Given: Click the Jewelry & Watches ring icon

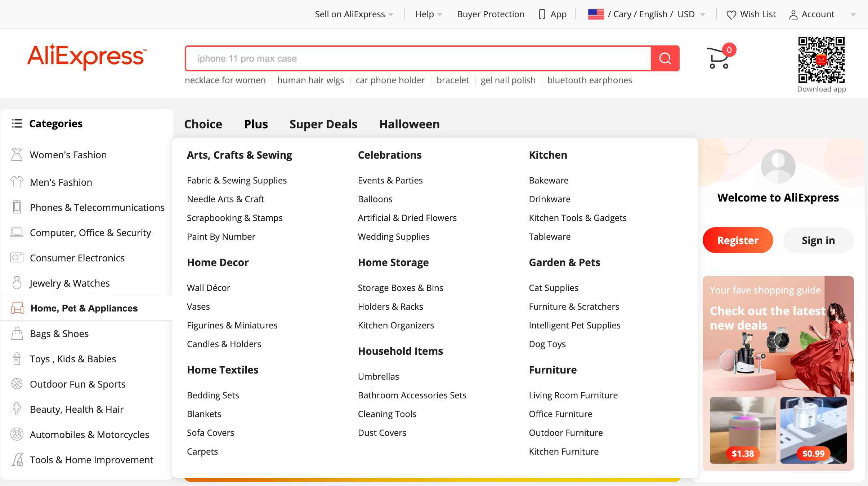Looking at the screenshot, I should [x=17, y=283].
